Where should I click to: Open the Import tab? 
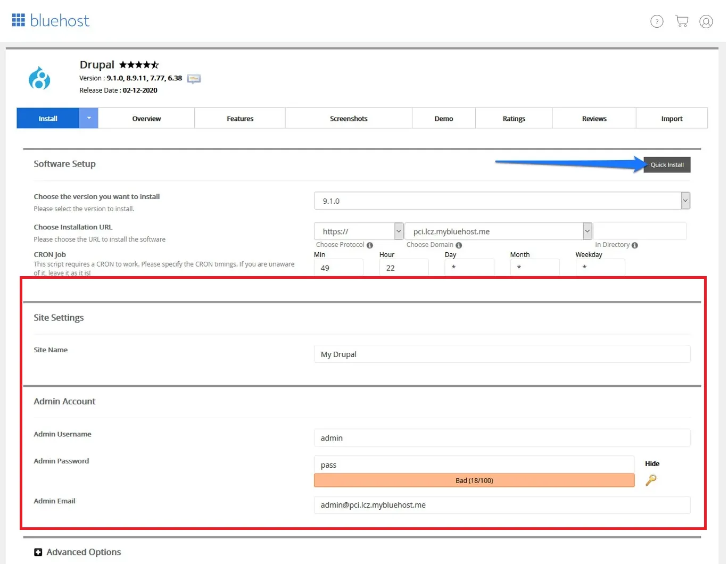pyautogui.click(x=672, y=118)
